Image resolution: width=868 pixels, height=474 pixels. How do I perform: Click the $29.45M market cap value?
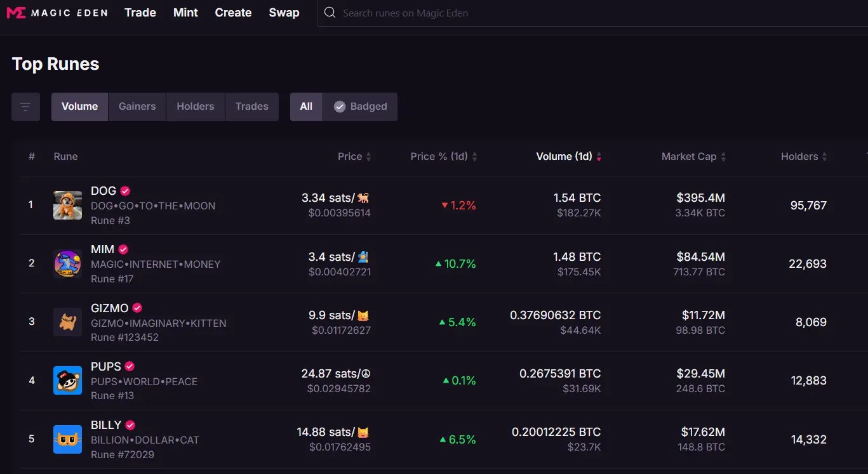pos(701,374)
